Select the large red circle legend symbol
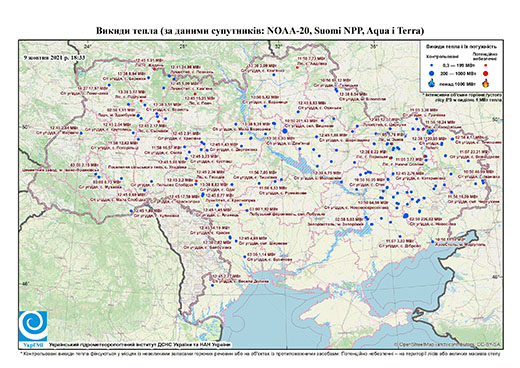Screen dimensions: 520x368 coord(485,73)
